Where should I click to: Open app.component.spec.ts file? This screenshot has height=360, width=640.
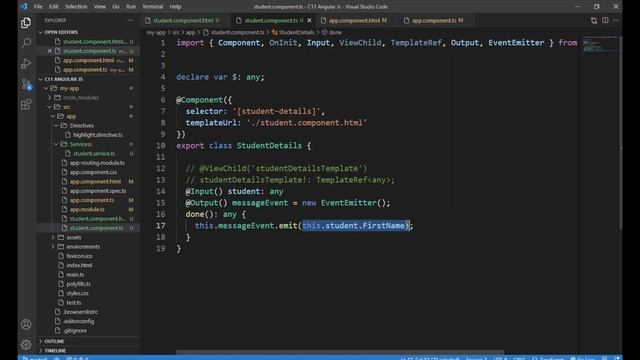(98, 191)
